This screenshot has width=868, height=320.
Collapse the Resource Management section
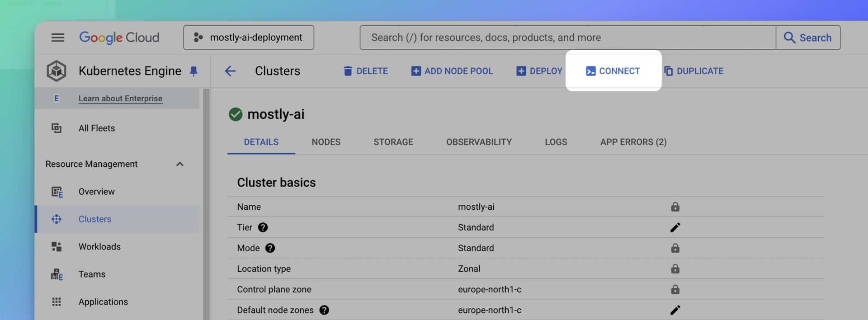pyautogui.click(x=180, y=164)
